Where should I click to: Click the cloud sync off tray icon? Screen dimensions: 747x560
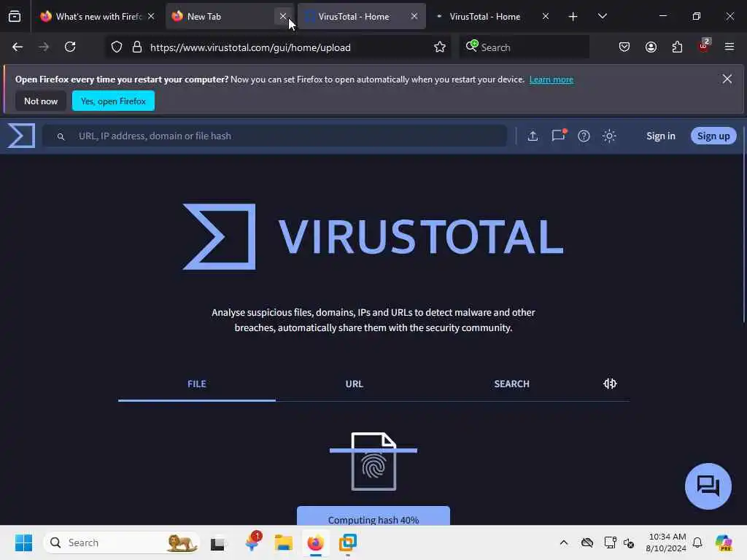pyautogui.click(x=587, y=542)
